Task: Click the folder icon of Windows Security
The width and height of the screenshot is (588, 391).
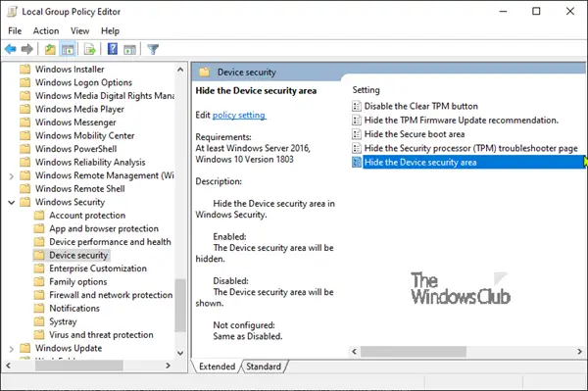Action: tap(24, 202)
